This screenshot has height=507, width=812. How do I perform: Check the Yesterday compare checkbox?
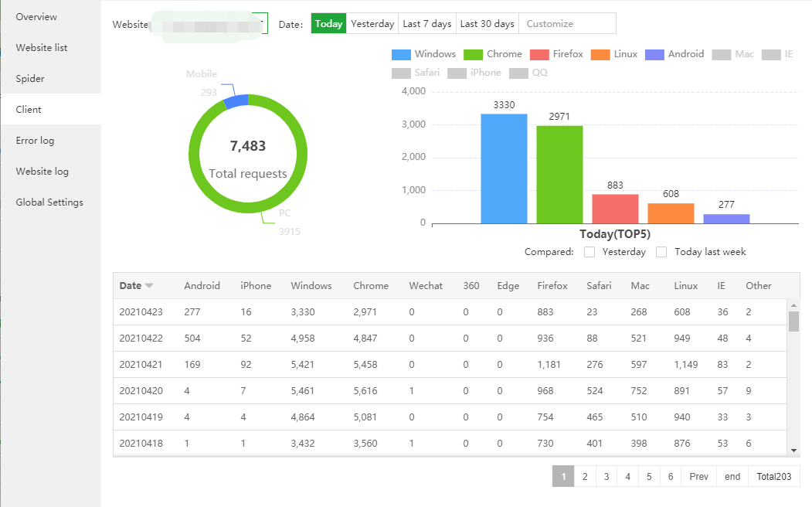click(589, 252)
